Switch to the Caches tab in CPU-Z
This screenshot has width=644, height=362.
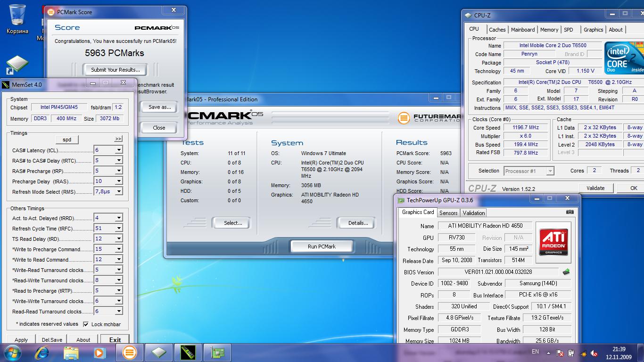coord(497,30)
